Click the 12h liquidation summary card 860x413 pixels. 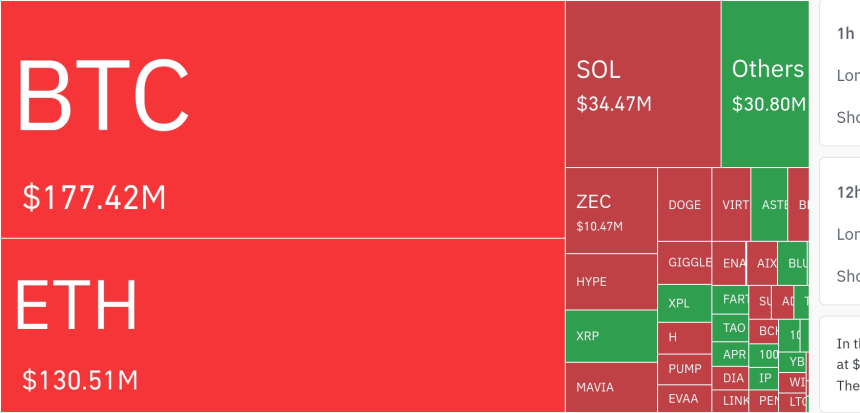pos(840,230)
